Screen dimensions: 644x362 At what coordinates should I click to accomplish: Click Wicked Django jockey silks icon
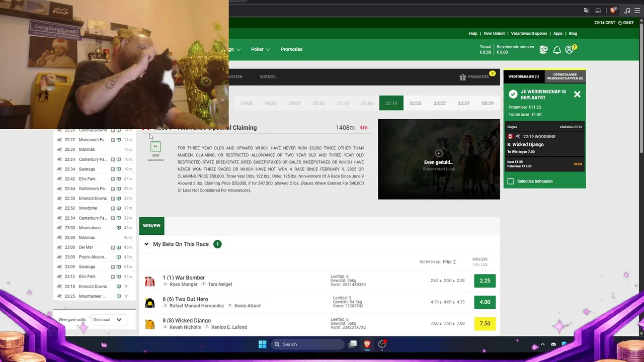pos(149,324)
